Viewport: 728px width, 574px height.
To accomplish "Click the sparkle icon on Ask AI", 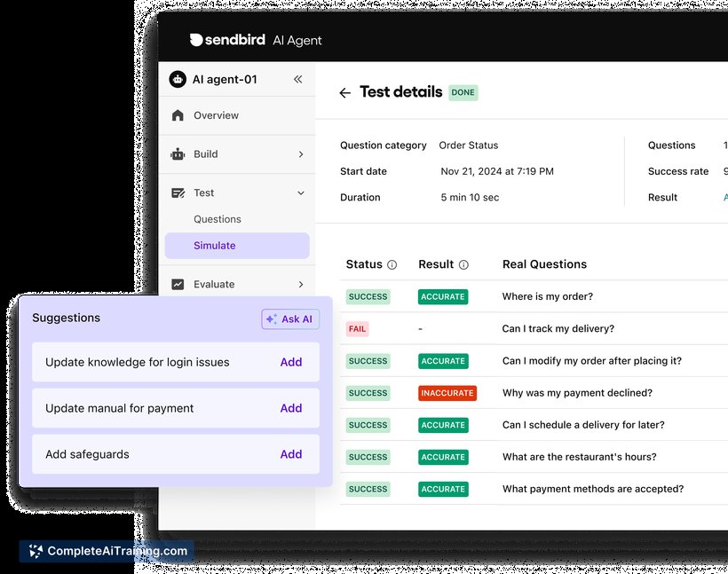I will tap(272, 318).
